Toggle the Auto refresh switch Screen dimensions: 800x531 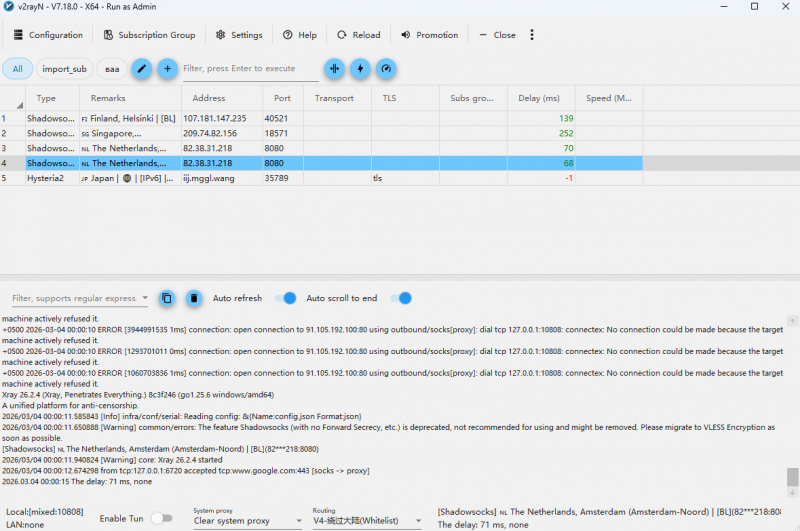pos(286,298)
